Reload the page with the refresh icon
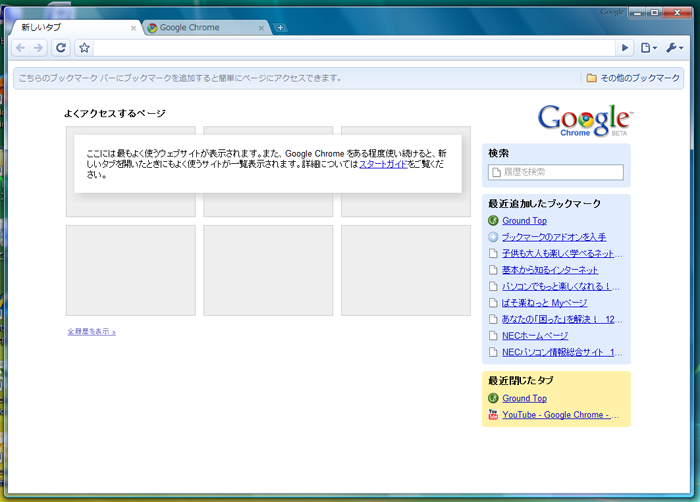This screenshot has width=700, height=502. (x=61, y=48)
